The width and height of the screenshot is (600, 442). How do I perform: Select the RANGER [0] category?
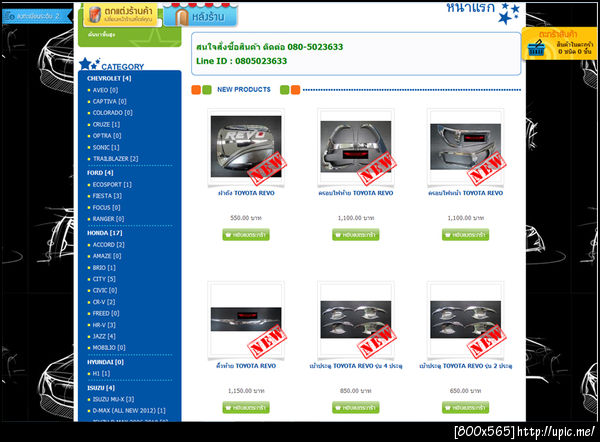[108, 219]
